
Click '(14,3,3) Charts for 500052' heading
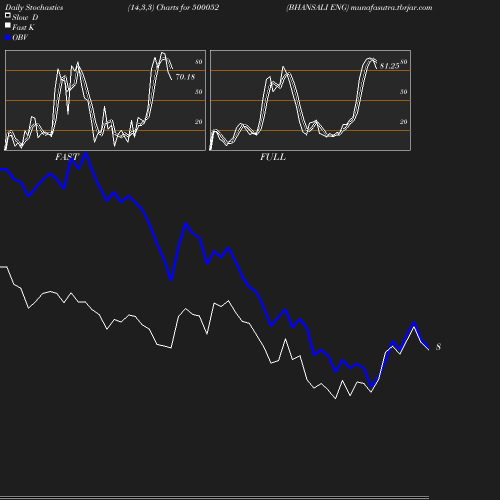click(173, 8)
